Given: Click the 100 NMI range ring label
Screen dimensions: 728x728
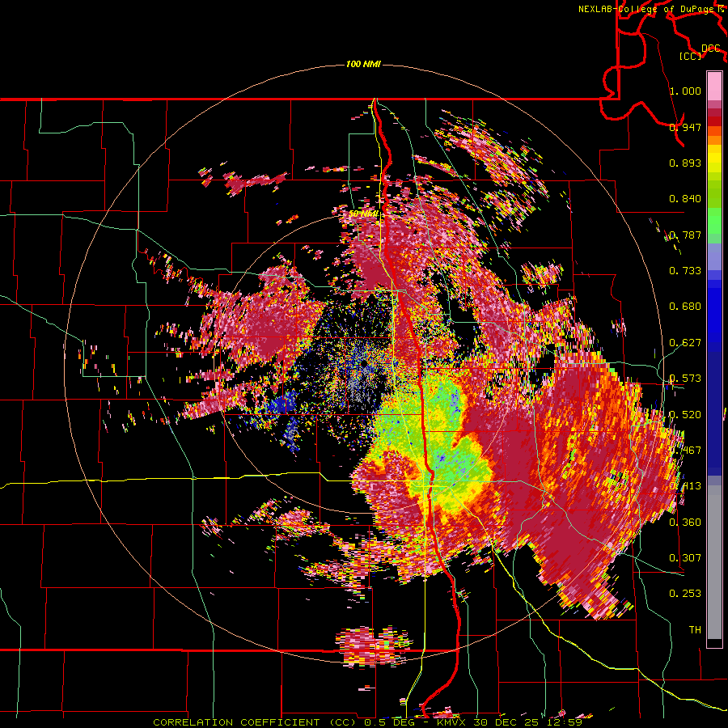Looking at the screenshot, I should (x=363, y=64).
